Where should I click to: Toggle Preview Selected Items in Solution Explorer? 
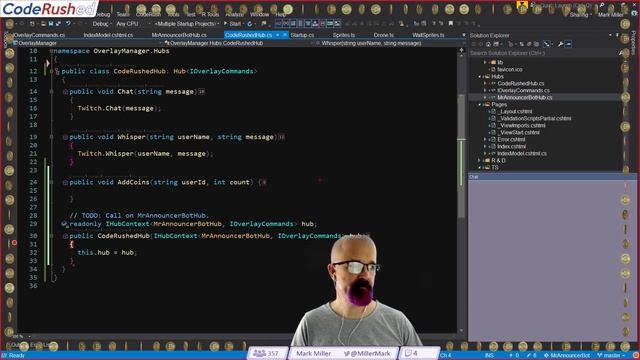(568, 44)
